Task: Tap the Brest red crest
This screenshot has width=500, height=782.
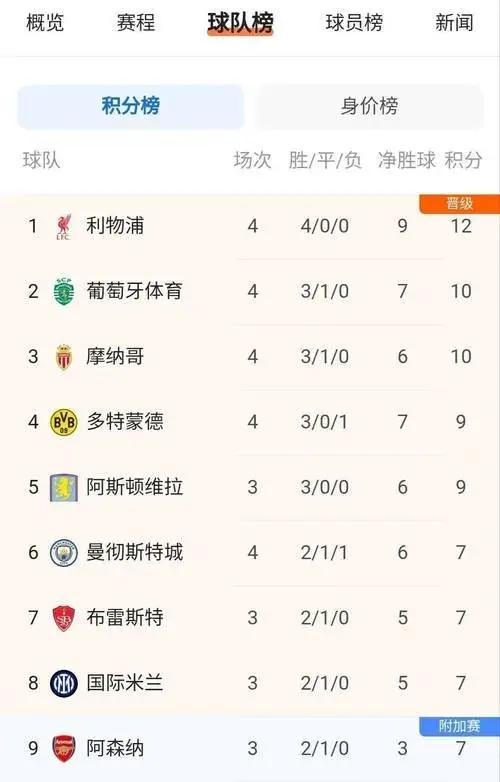Action: [64, 618]
